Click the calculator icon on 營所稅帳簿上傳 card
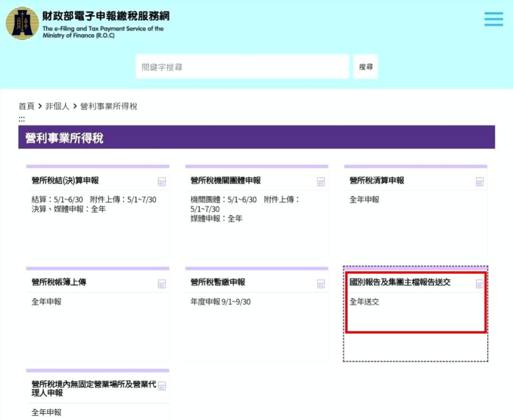 pos(161,283)
